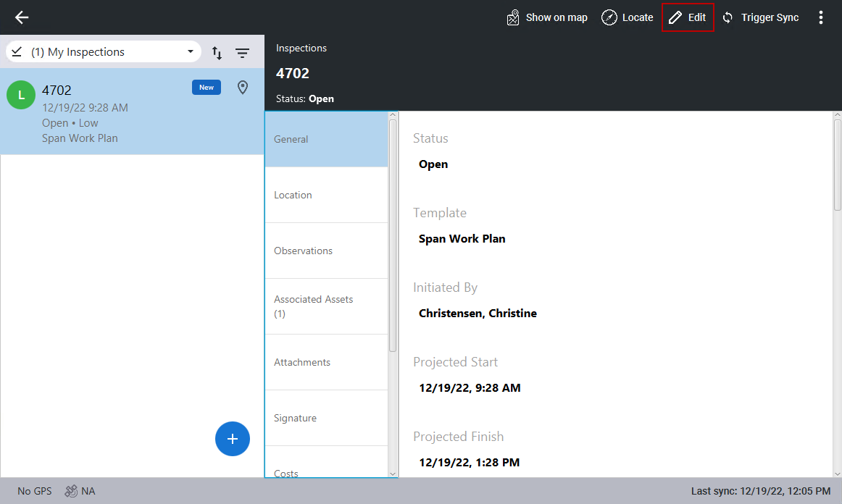Open the Location tab
This screenshot has width=842, height=504.
tap(326, 195)
